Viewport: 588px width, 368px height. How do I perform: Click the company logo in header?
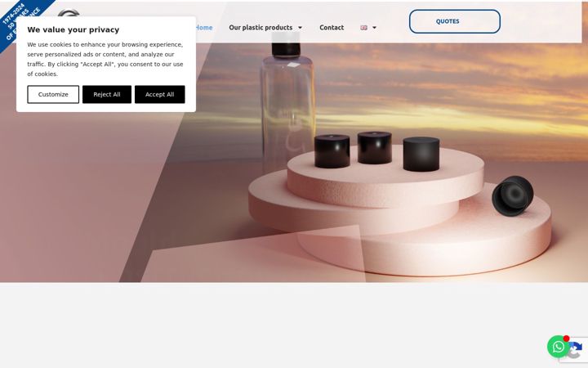point(69,14)
